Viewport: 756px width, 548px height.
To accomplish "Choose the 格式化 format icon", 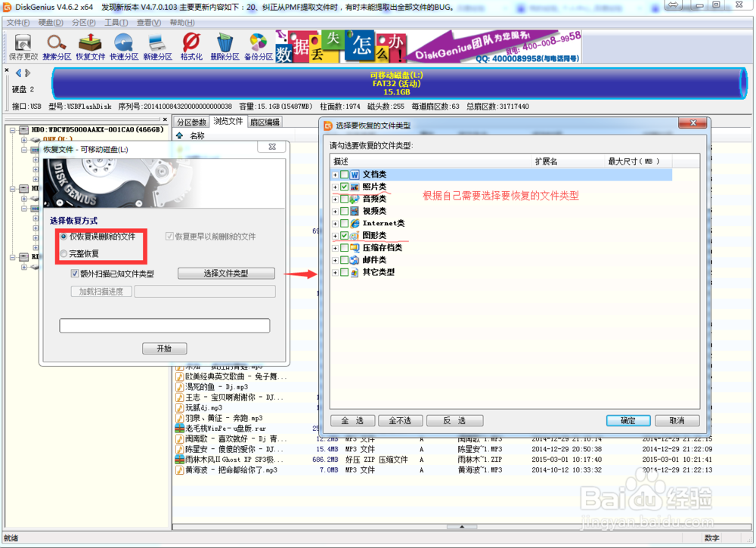I will pyautogui.click(x=191, y=47).
